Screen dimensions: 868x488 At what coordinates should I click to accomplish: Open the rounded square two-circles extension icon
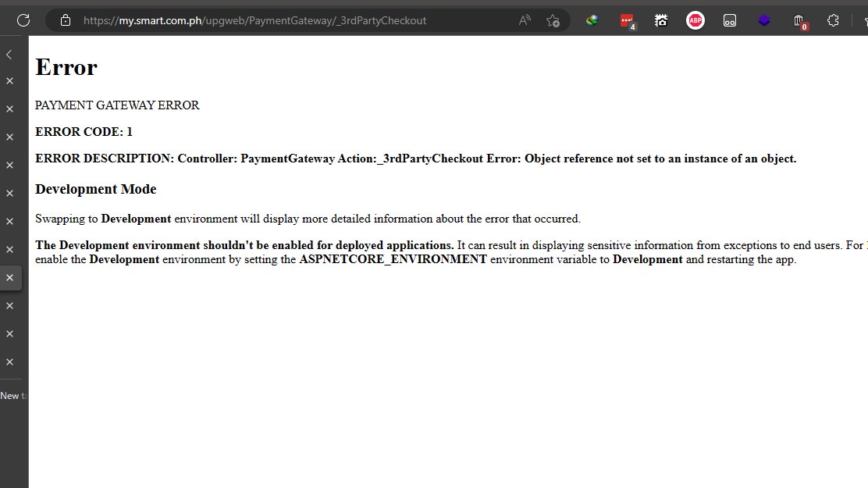click(x=730, y=20)
